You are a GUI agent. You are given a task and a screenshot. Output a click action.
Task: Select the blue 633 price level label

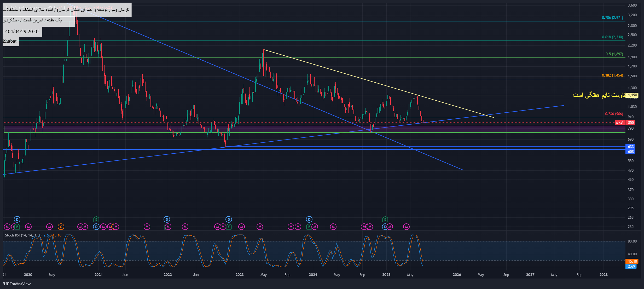tap(631, 147)
